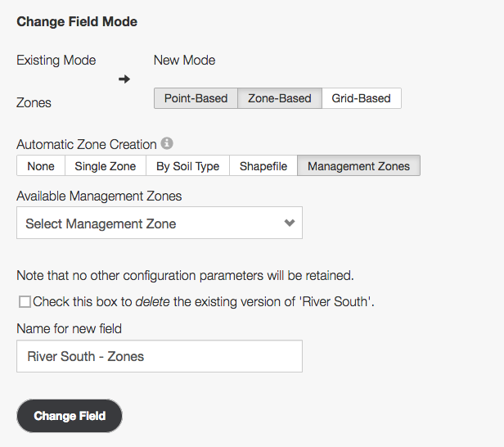Select the Grid-Based mode
Viewport: 504px width, 447px height.
click(361, 98)
